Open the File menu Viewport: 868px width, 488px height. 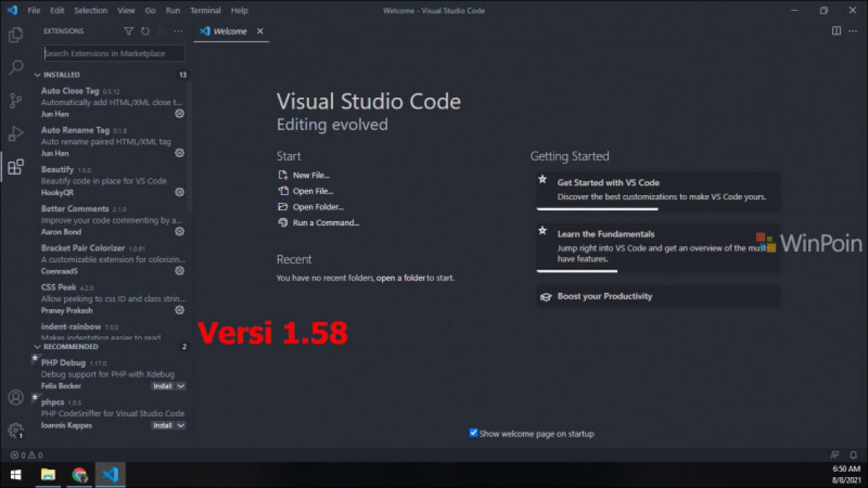[x=34, y=10]
